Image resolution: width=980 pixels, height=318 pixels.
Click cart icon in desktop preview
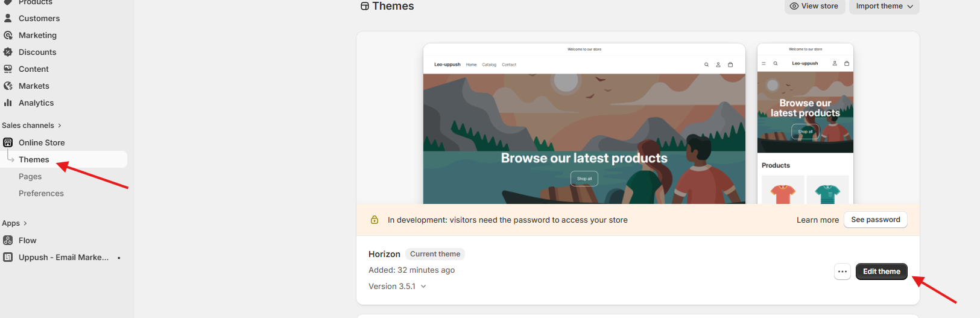click(x=730, y=65)
